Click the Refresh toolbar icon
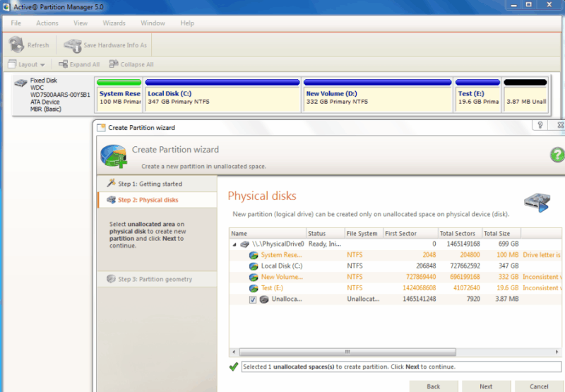This screenshot has height=392, width=565. pos(16,44)
